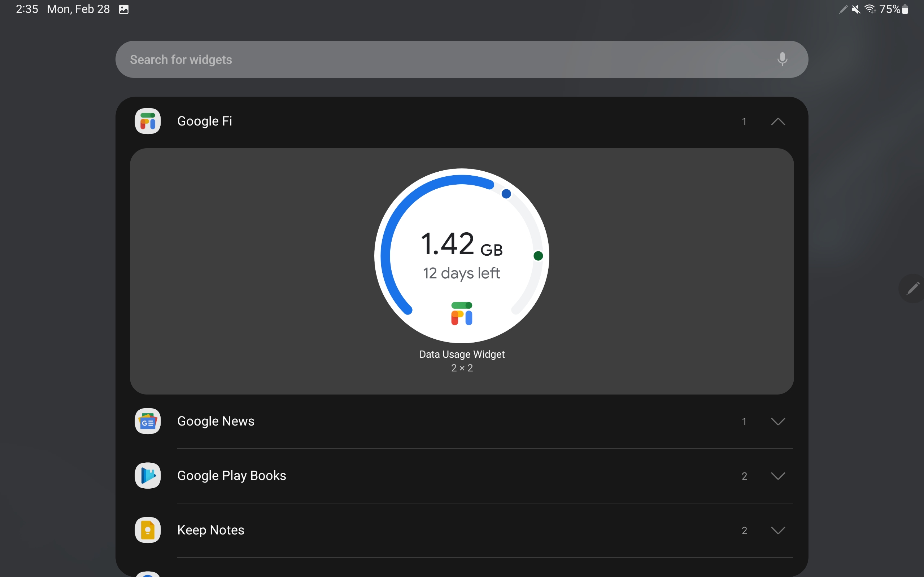
Task: Expand the Google News widget list
Action: [779, 421]
